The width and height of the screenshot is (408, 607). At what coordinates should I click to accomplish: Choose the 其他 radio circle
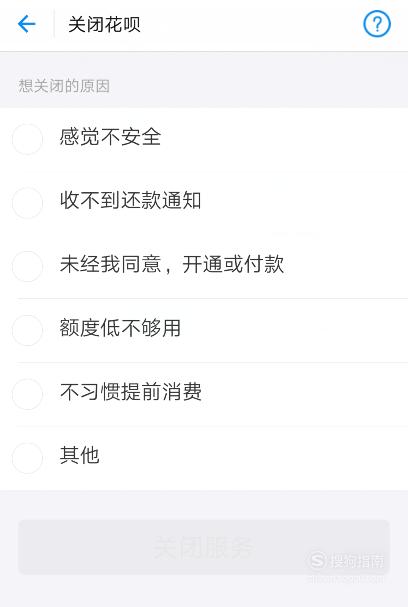point(27,458)
